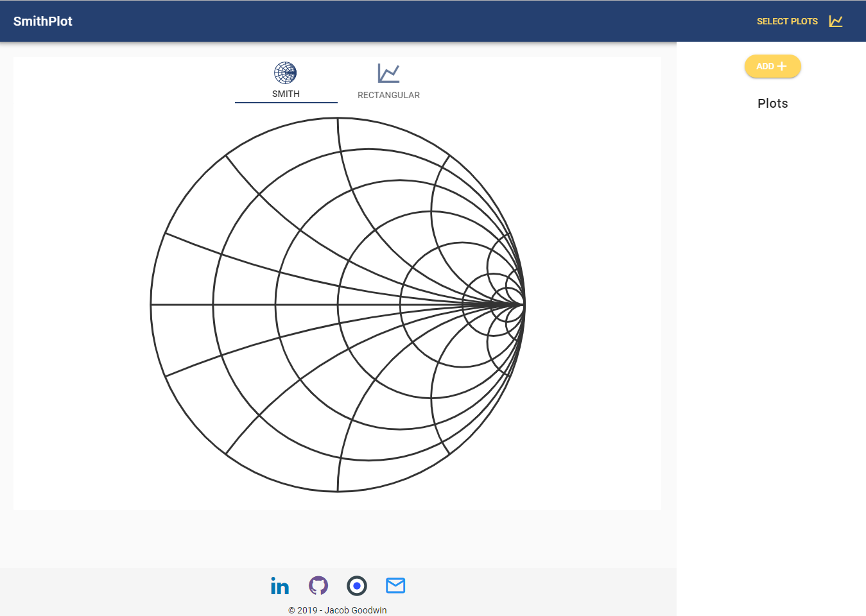Viewport: 866px width, 616px height.
Task: Click the circular dot icon in footer
Action: tap(357, 586)
